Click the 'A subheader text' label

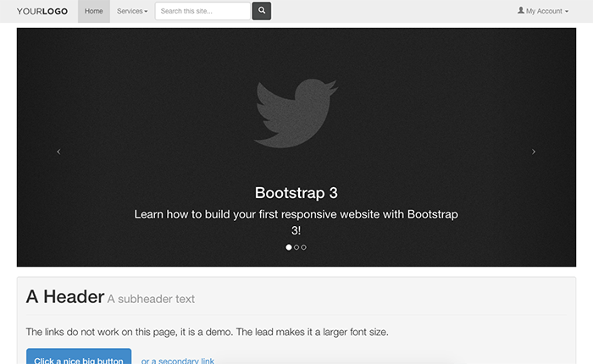point(151,299)
